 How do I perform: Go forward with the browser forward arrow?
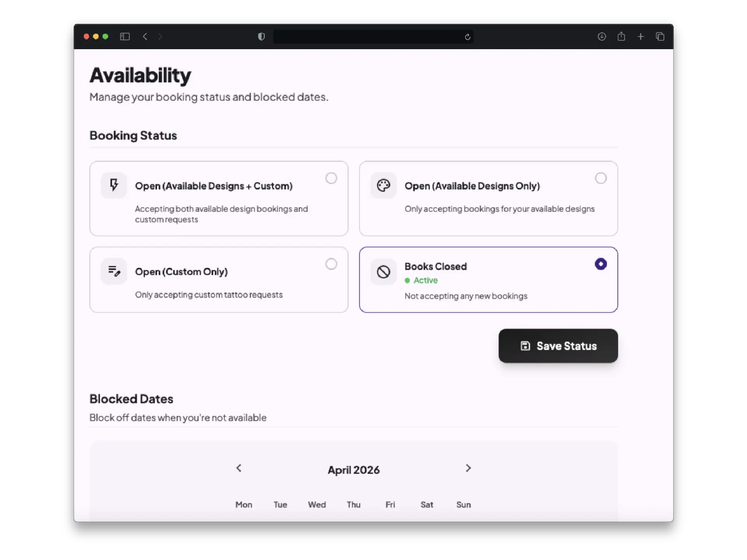[160, 36]
